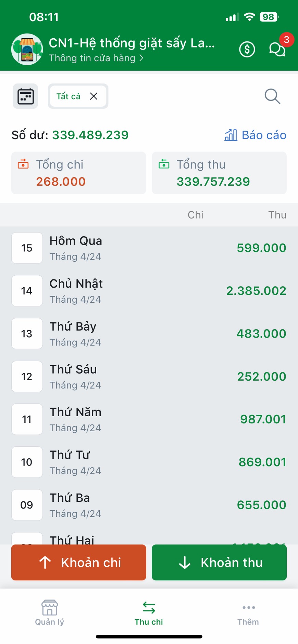This screenshot has width=298, height=644.
Task: View Thứ Bảy day 13 transactions
Action: tap(149, 333)
